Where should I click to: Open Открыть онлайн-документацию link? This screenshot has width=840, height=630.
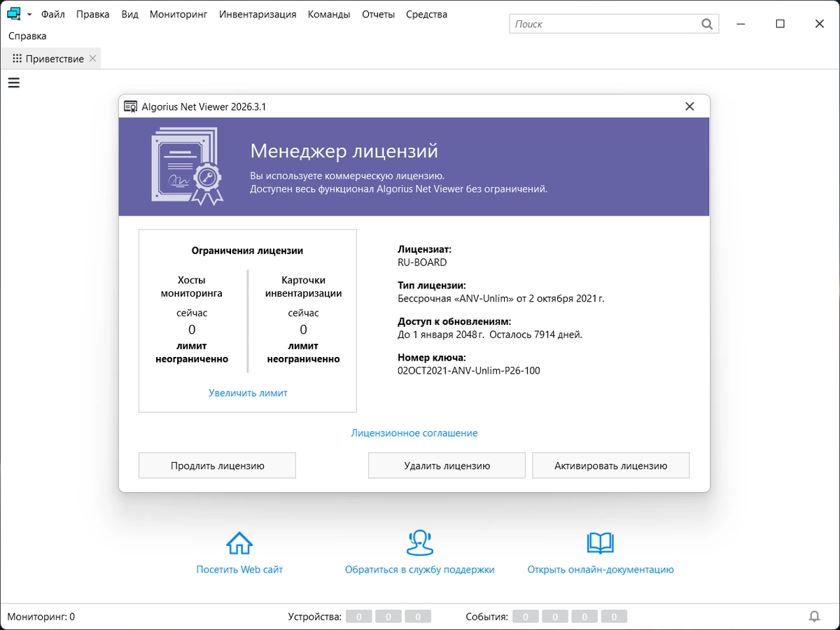click(x=601, y=570)
